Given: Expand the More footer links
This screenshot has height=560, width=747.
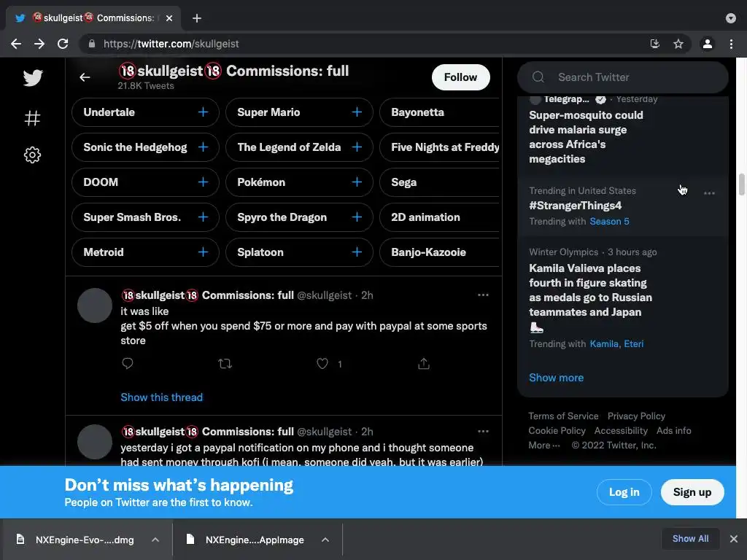Looking at the screenshot, I should (x=544, y=446).
